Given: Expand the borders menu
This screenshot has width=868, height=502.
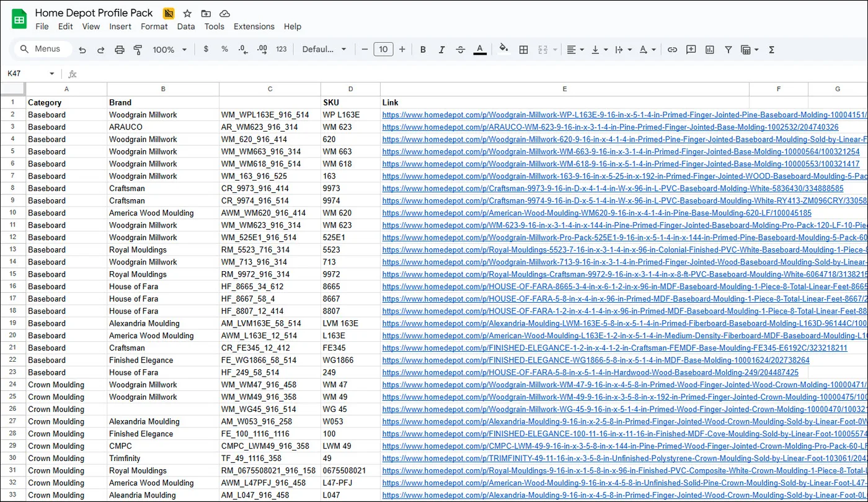Looking at the screenshot, I should (523, 49).
